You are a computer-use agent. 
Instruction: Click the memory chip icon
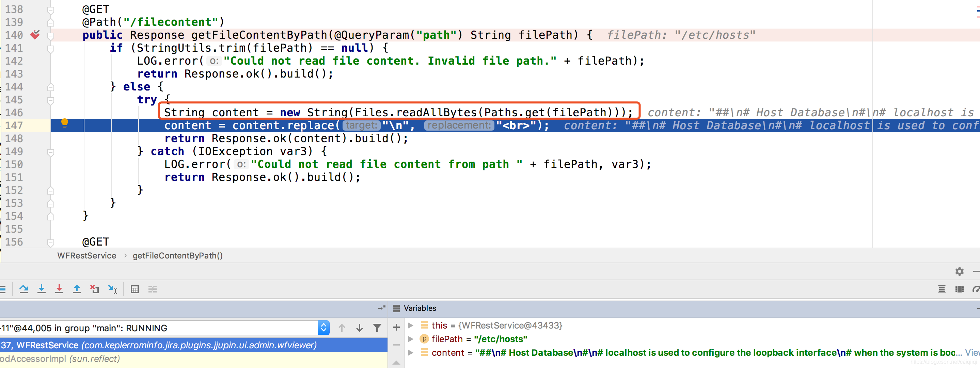pyautogui.click(x=960, y=289)
